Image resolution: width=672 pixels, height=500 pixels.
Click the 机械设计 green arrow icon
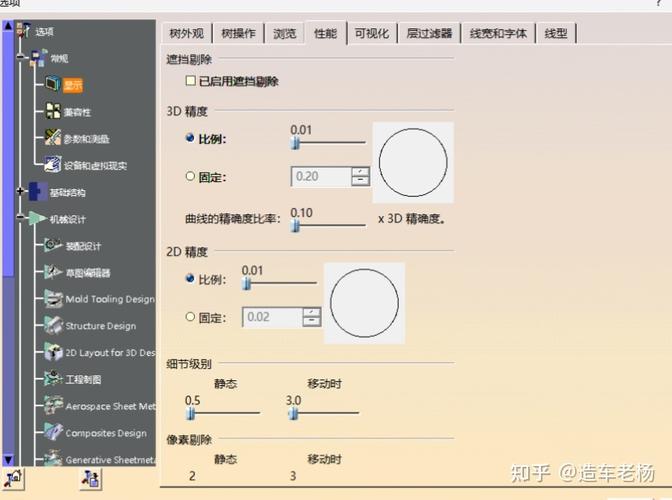[x=37, y=219]
